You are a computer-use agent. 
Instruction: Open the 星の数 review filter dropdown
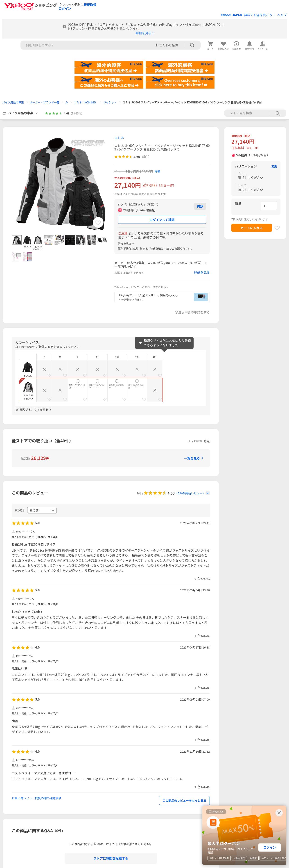(42, 510)
